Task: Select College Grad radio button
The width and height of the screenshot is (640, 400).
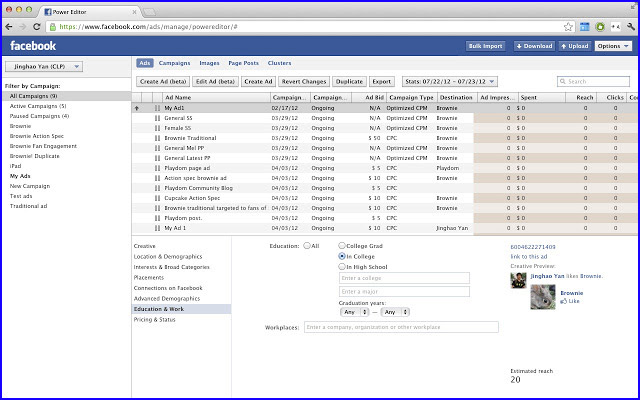Action: (342, 246)
